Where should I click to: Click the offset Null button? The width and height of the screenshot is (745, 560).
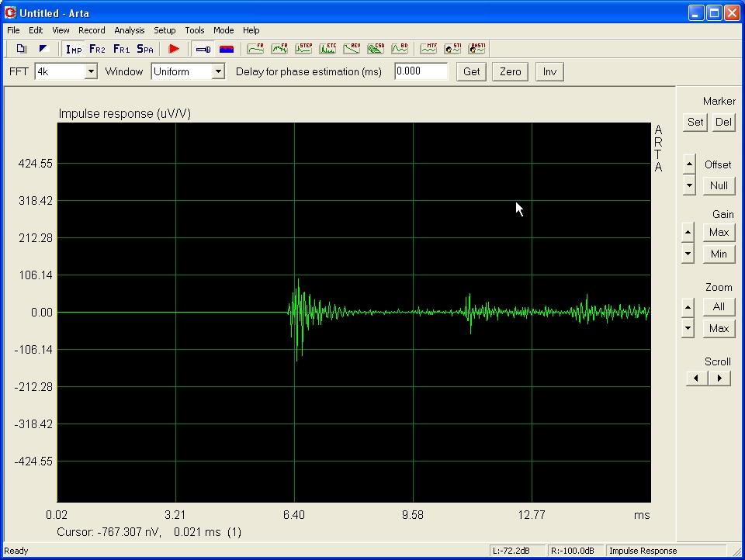click(719, 185)
